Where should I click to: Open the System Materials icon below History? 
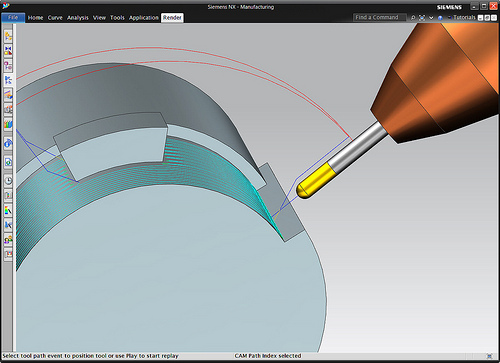(x=8, y=195)
